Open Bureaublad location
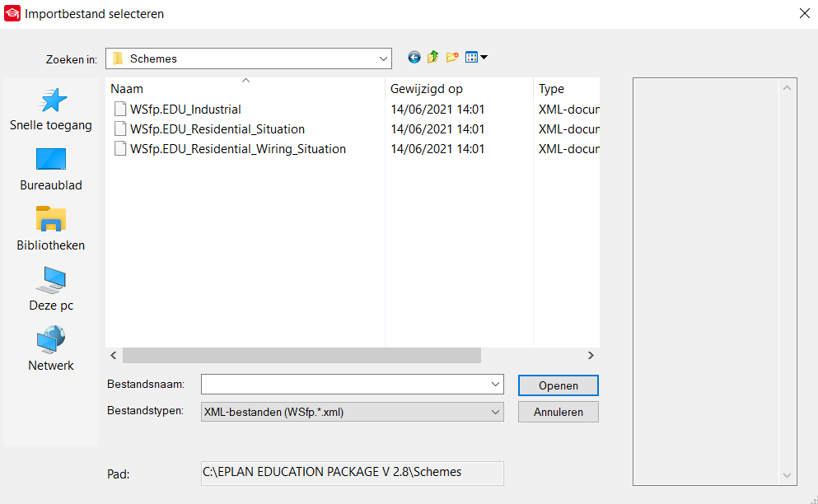 [51, 170]
